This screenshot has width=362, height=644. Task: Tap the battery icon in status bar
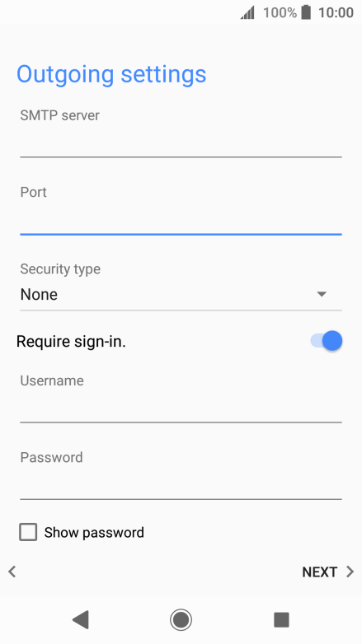pos(306,12)
